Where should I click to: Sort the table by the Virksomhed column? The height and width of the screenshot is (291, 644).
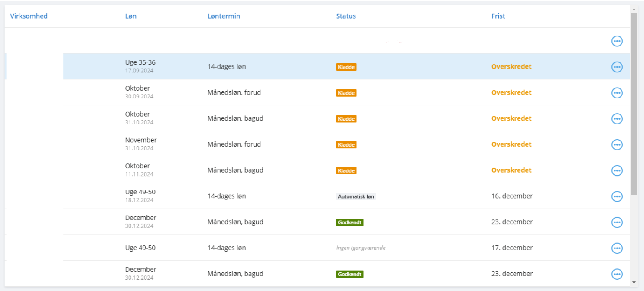[29, 16]
